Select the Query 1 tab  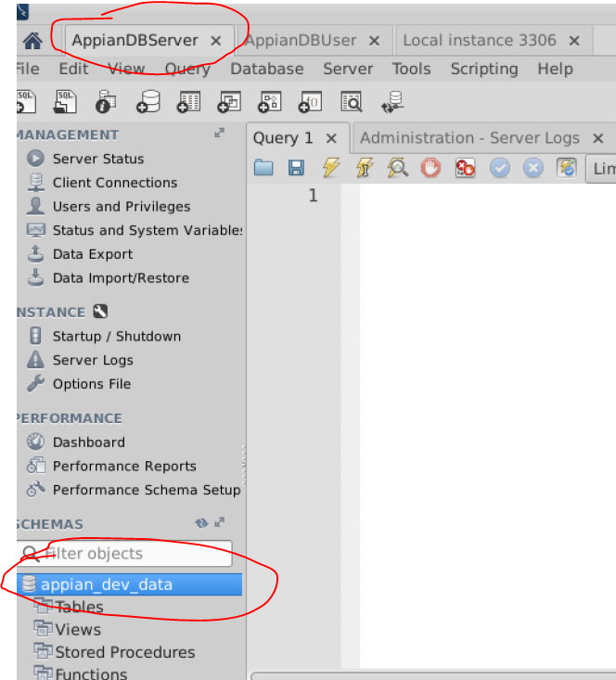pos(283,138)
